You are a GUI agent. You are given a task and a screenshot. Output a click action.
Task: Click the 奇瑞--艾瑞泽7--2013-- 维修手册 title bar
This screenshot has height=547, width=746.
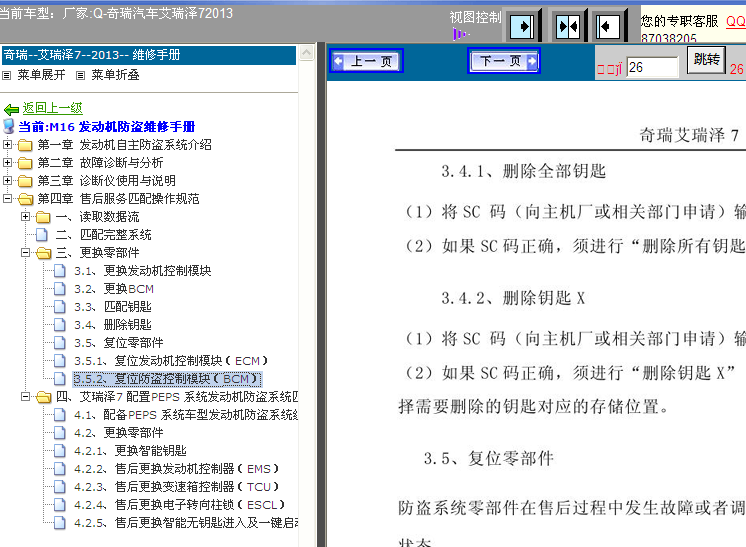point(149,55)
